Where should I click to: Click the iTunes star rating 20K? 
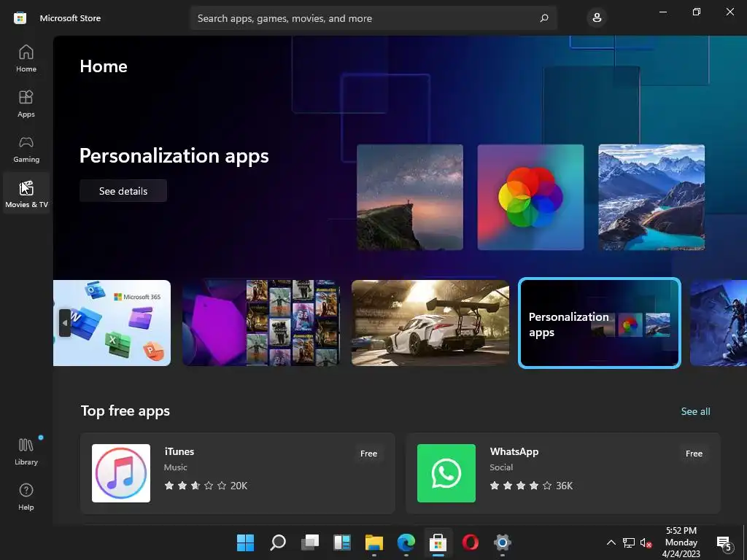pos(206,486)
